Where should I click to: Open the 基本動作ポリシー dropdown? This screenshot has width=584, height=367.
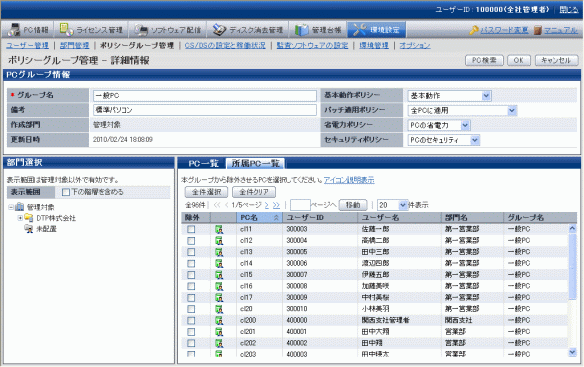pos(449,96)
